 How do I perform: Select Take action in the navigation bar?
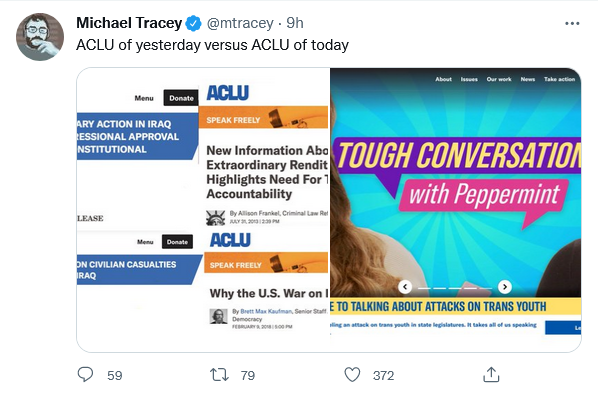(x=559, y=79)
